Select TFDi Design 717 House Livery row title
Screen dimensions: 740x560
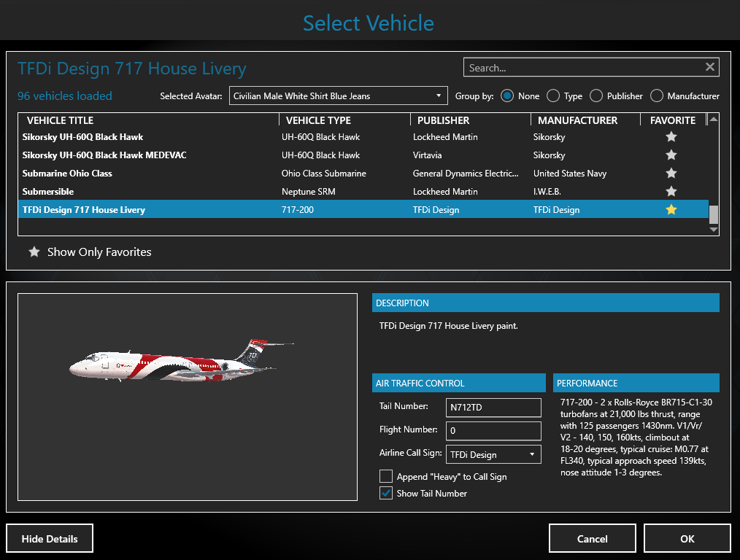pyautogui.click(x=83, y=209)
